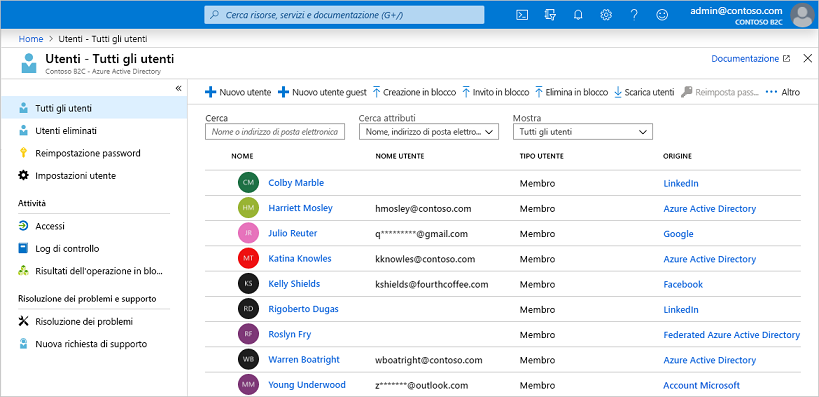Click Young Underwood MM avatar

click(x=248, y=384)
